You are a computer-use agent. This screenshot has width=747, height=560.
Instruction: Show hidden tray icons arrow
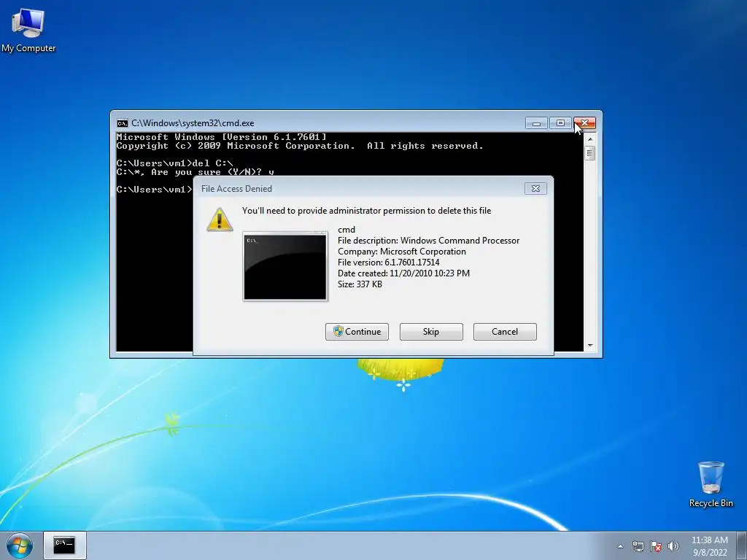(620, 546)
